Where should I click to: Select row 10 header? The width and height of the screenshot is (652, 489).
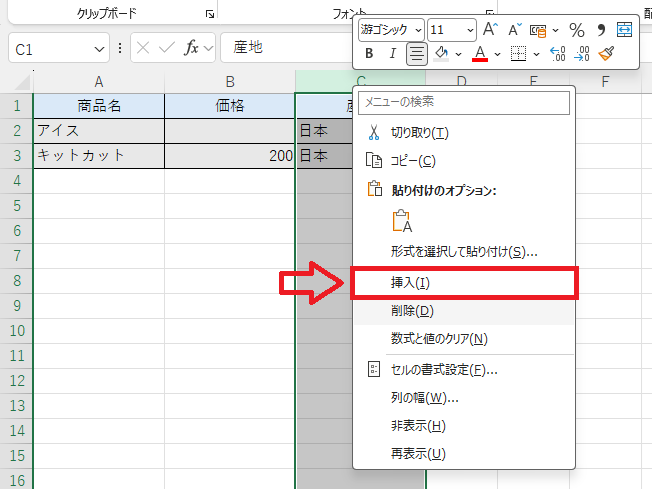pos(17,331)
